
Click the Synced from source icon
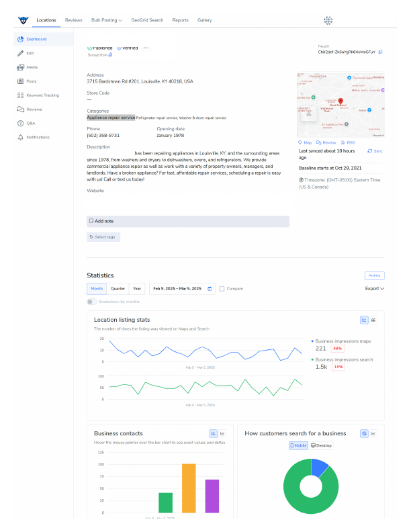(x=110, y=55)
